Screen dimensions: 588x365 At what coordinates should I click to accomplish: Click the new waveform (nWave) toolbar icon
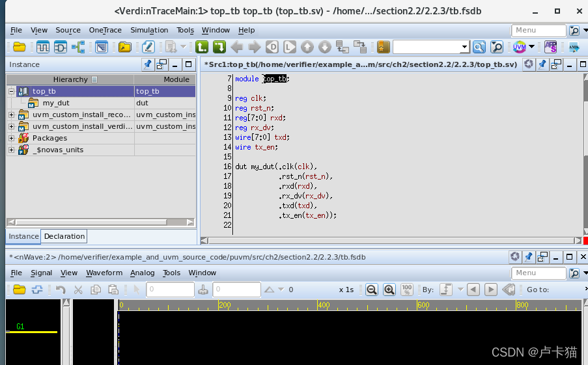(43, 47)
